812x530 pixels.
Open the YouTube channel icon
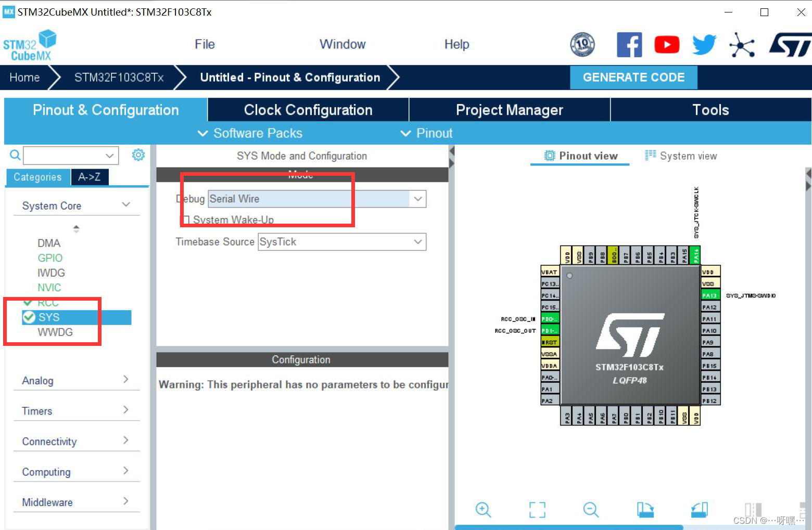(x=667, y=45)
